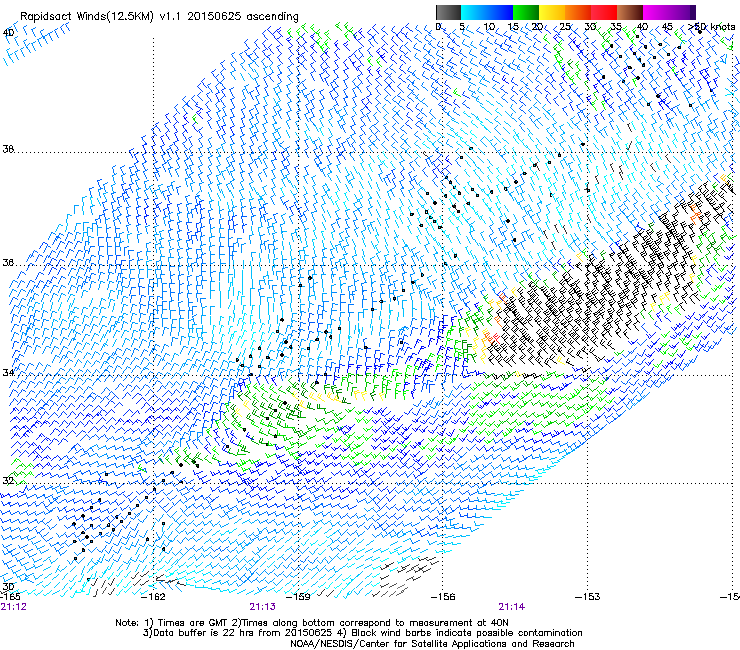The height and width of the screenshot is (650, 740).
Task: Click the longitude label -153
Action: (588, 597)
